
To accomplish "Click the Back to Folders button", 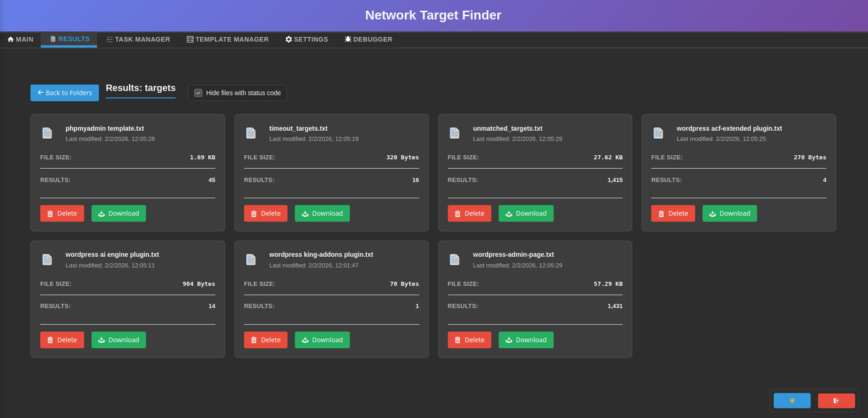I will pyautogui.click(x=64, y=93).
